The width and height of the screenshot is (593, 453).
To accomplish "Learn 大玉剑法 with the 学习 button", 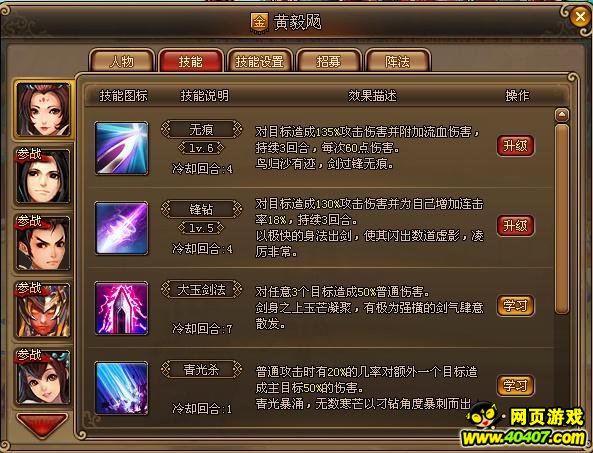I will point(515,306).
